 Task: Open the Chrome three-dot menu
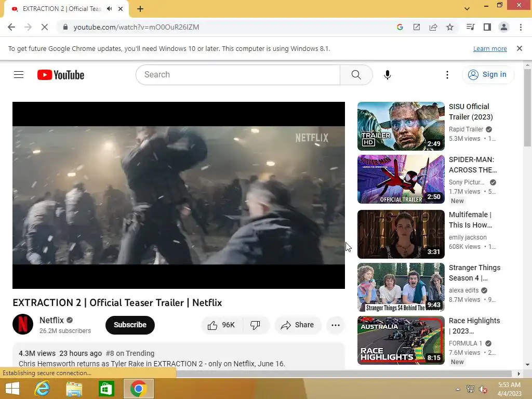pos(521,27)
